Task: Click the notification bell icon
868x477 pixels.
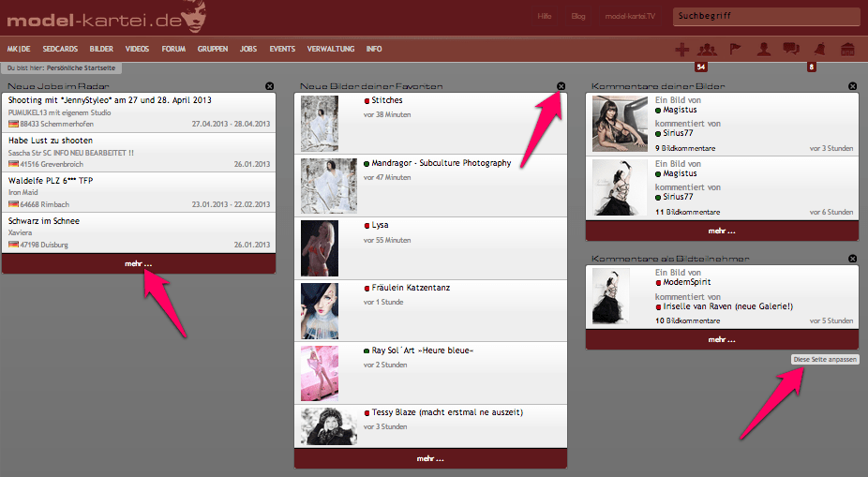Action: coord(819,50)
